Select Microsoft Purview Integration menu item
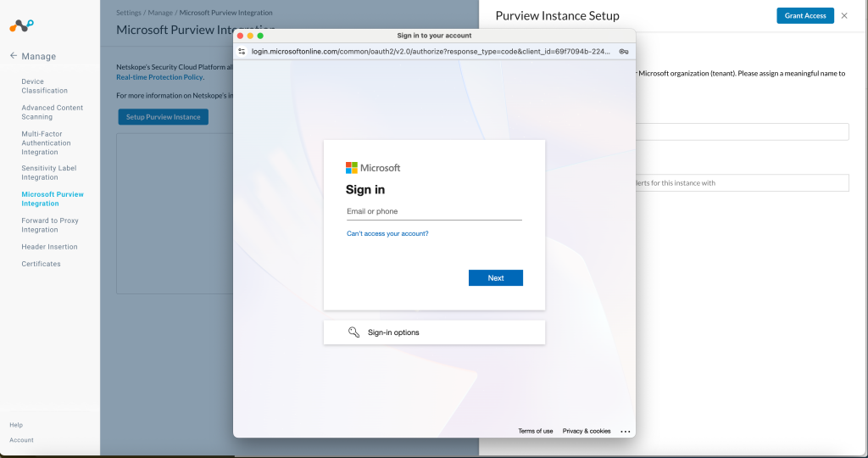The width and height of the screenshot is (868, 458). click(53, 198)
